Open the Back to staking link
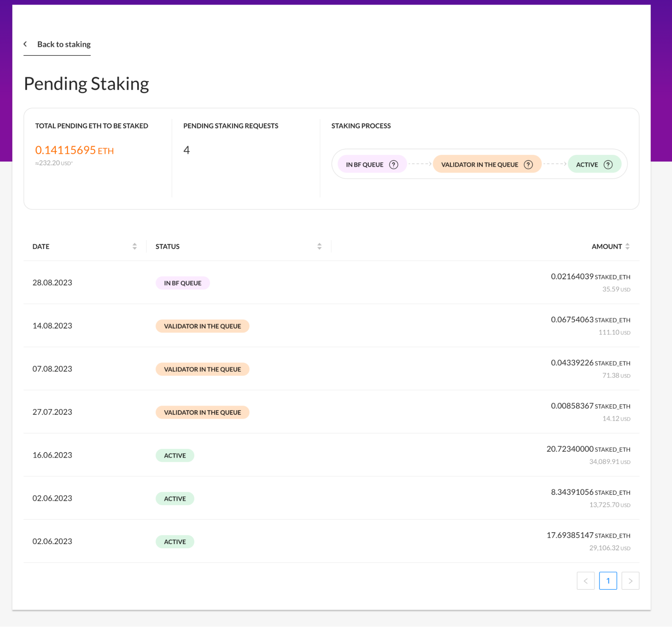This screenshot has height=627, width=672. pyautogui.click(x=64, y=44)
